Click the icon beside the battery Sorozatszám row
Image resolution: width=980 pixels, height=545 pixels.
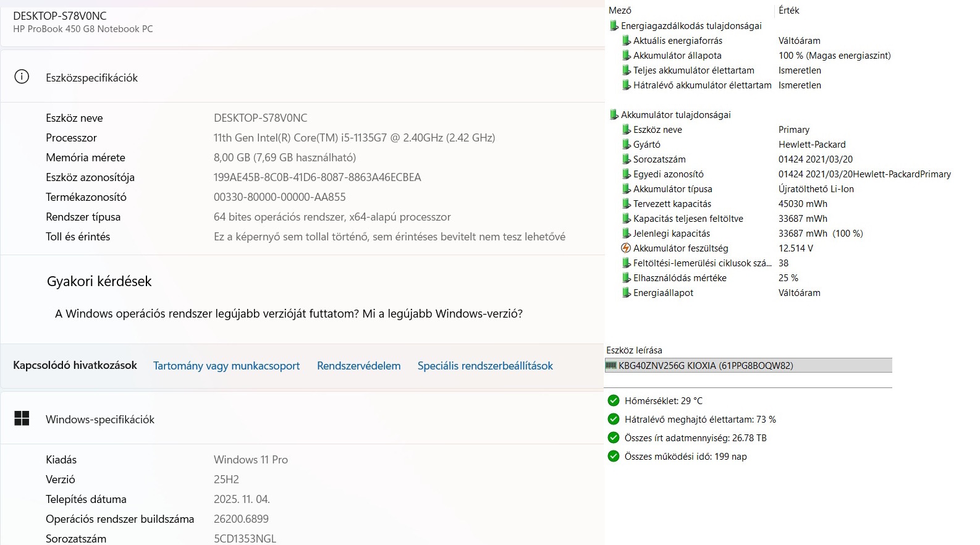pyautogui.click(x=626, y=159)
